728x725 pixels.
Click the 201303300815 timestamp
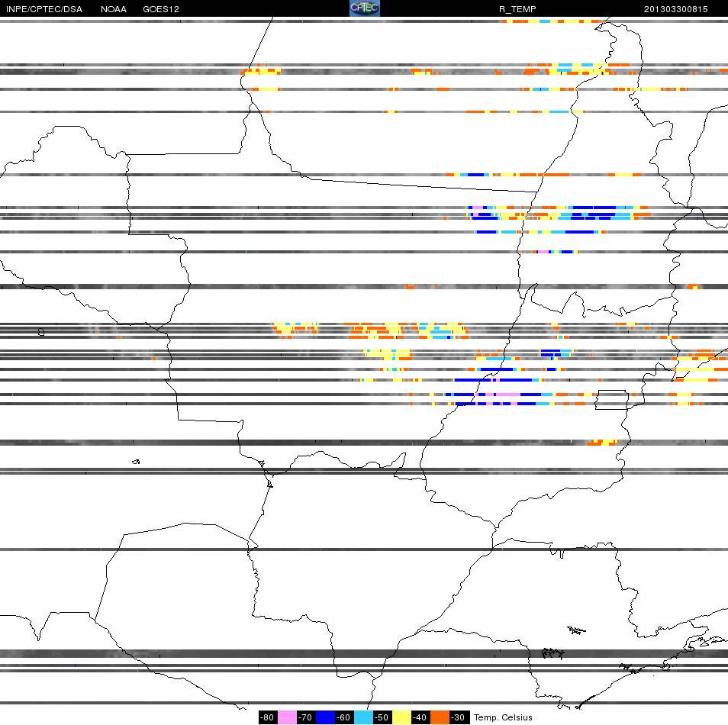tap(675, 9)
